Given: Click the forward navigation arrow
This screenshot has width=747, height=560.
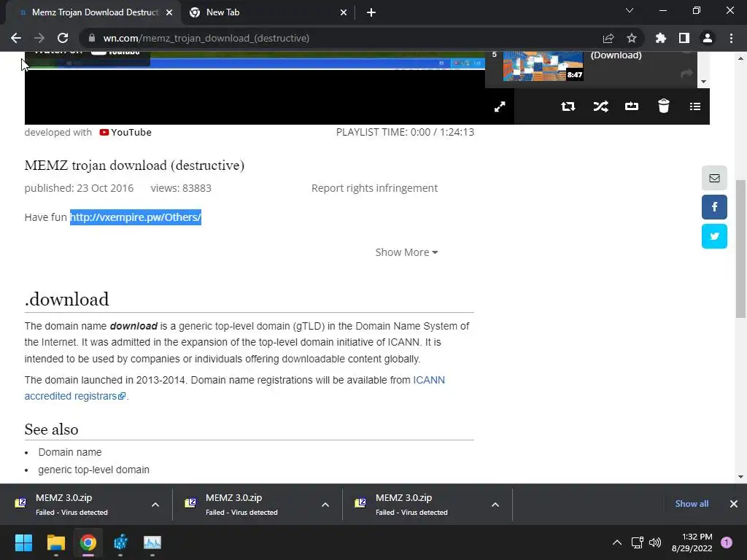Looking at the screenshot, I should (39, 38).
